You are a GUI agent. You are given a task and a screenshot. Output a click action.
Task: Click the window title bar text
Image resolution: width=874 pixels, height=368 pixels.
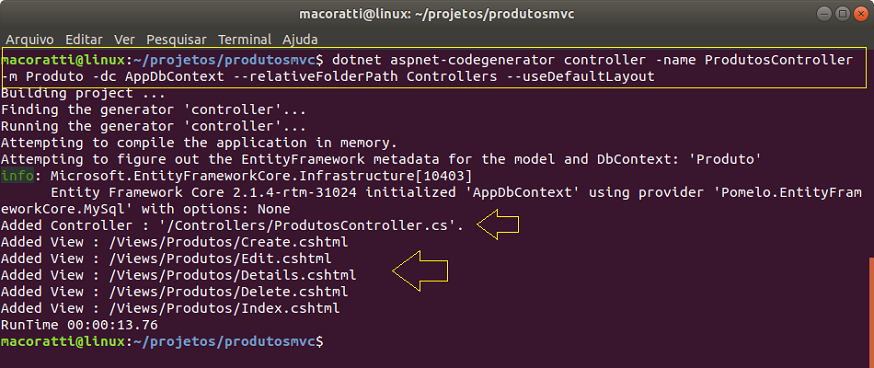[436, 14]
